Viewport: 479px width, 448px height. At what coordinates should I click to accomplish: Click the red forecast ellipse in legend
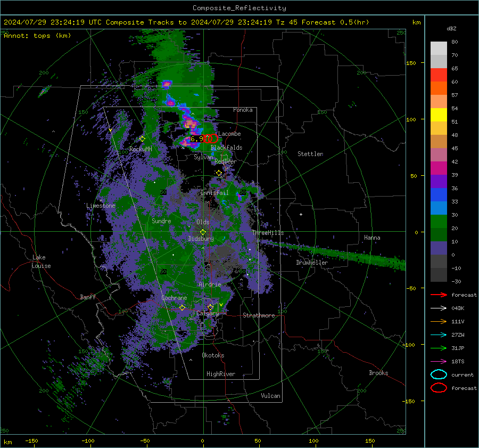[x=439, y=388]
